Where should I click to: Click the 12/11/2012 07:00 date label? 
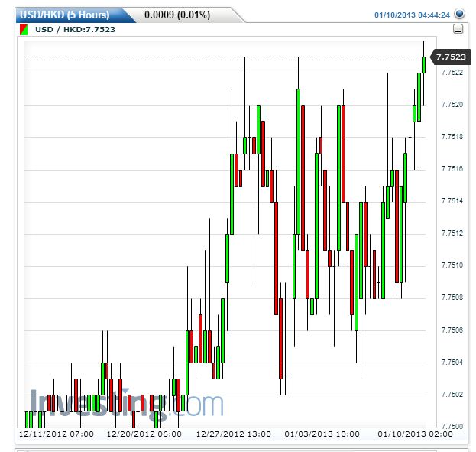point(57,434)
